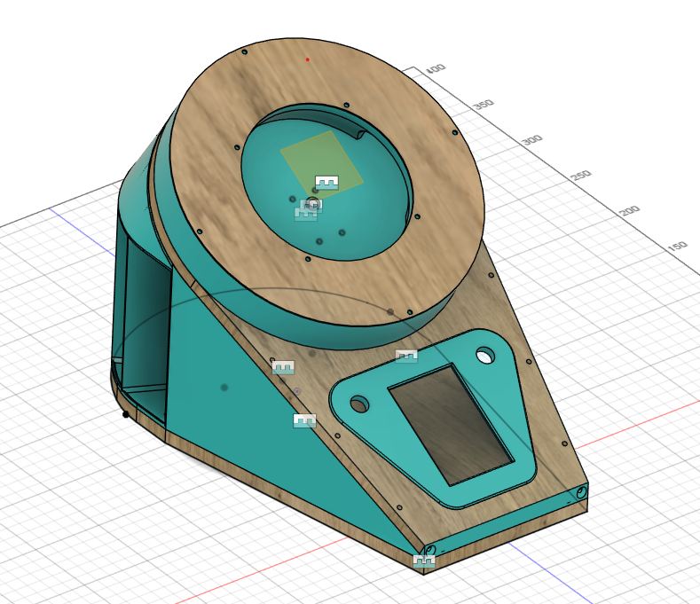The width and height of the screenshot is (700, 604).
Task: Click the joint-origin circle inside the round recess
Action: point(313,204)
